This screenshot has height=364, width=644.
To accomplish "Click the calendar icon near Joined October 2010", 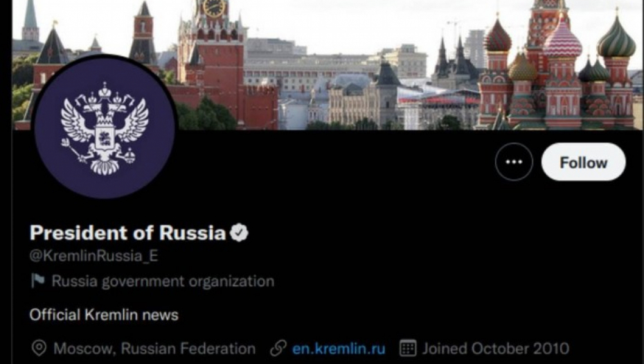I will tap(408, 348).
